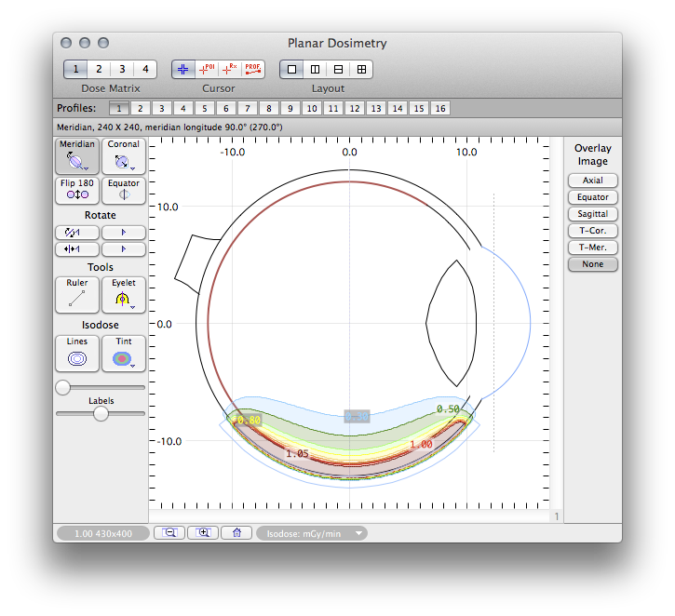The image size is (675, 616).
Task: Set overlay image to Sagittal
Action: click(593, 214)
